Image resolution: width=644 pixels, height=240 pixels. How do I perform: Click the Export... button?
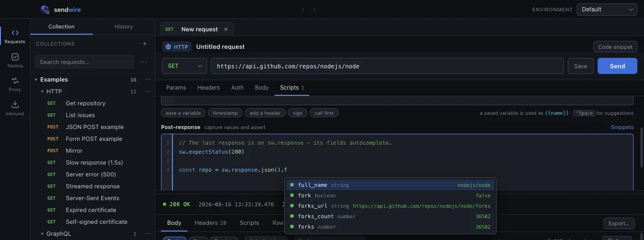tap(619, 223)
